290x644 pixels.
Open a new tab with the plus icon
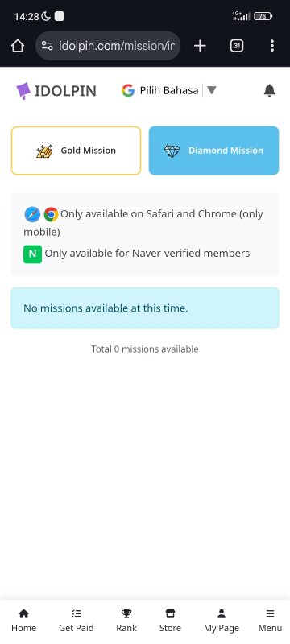point(200,46)
